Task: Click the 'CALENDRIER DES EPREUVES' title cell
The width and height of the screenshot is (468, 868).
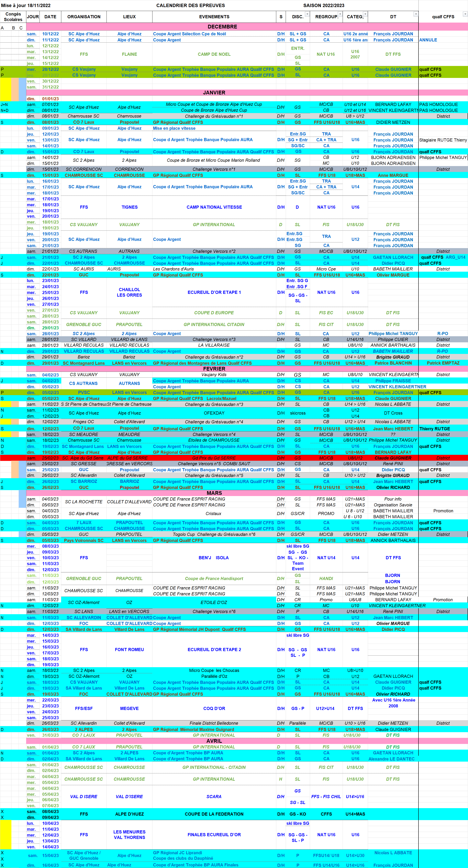Action: tap(191, 5)
